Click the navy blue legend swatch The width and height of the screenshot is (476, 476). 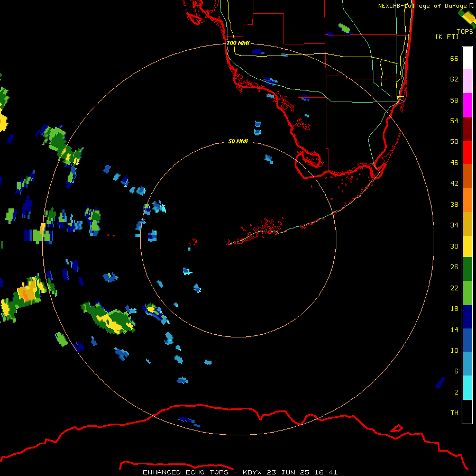pos(467,317)
